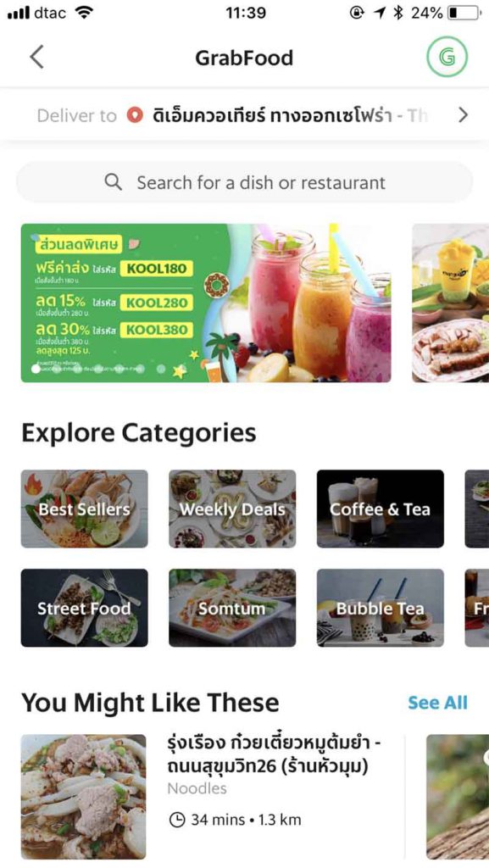
Task: Tap the back arrow icon
Action: 36,57
